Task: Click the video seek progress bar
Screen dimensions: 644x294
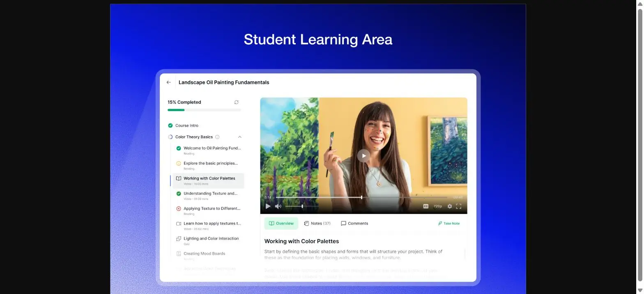Action: click(x=361, y=197)
